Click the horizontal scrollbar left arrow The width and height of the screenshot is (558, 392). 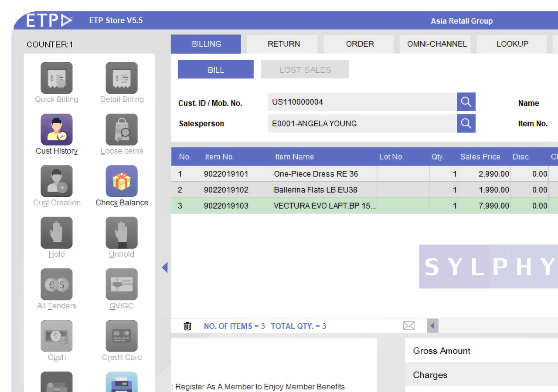coord(432,326)
